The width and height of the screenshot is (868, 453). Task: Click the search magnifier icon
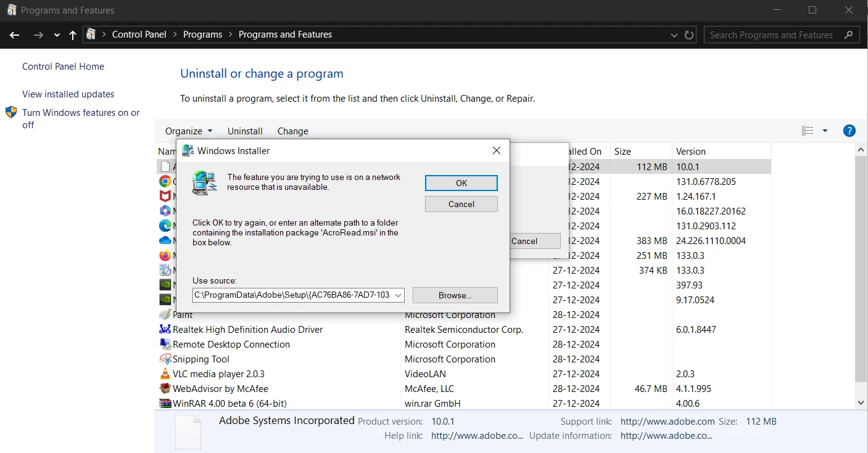click(849, 35)
